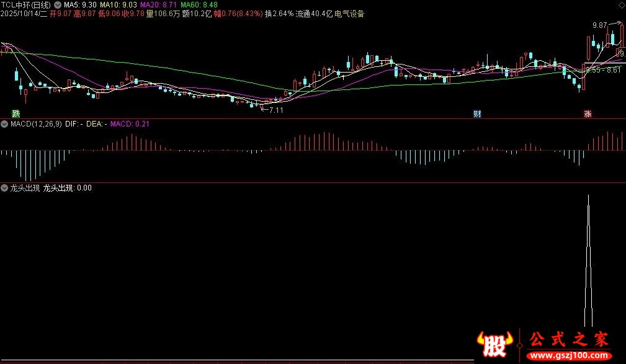The height and width of the screenshot is (364, 626).
Task: Click the date 2025/10/14/二
Action: 24,14
